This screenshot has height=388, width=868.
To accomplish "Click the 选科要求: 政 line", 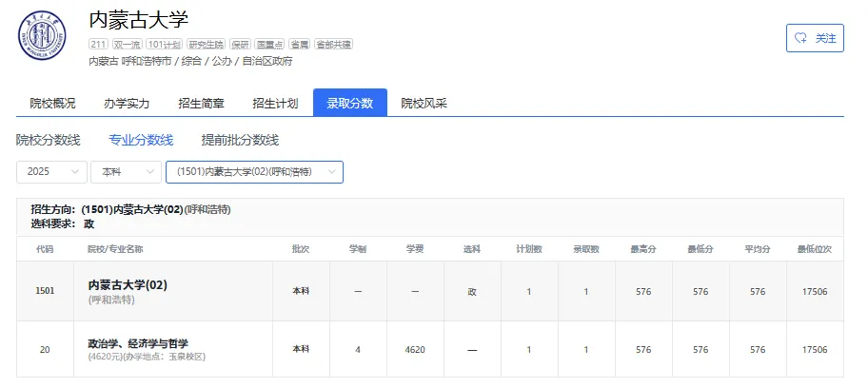I will [63, 223].
